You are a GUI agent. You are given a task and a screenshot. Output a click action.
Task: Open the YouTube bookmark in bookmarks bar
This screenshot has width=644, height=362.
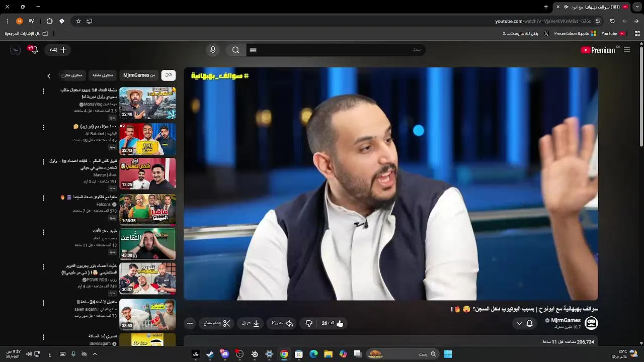point(613,34)
